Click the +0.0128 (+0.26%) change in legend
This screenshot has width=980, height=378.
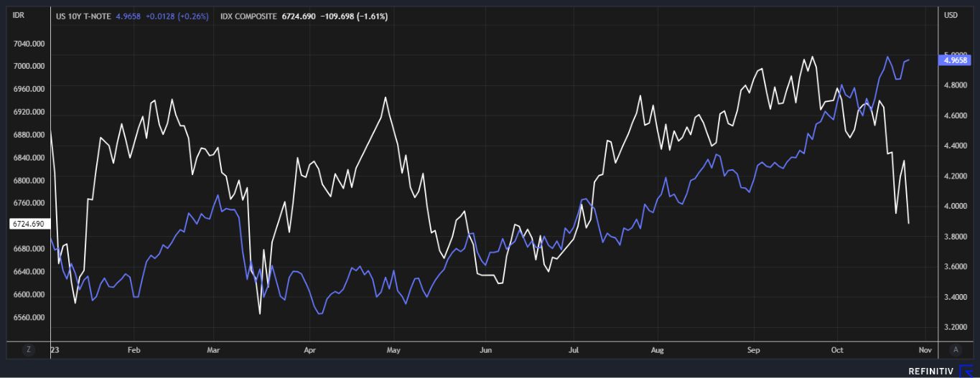(x=177, y=16)
